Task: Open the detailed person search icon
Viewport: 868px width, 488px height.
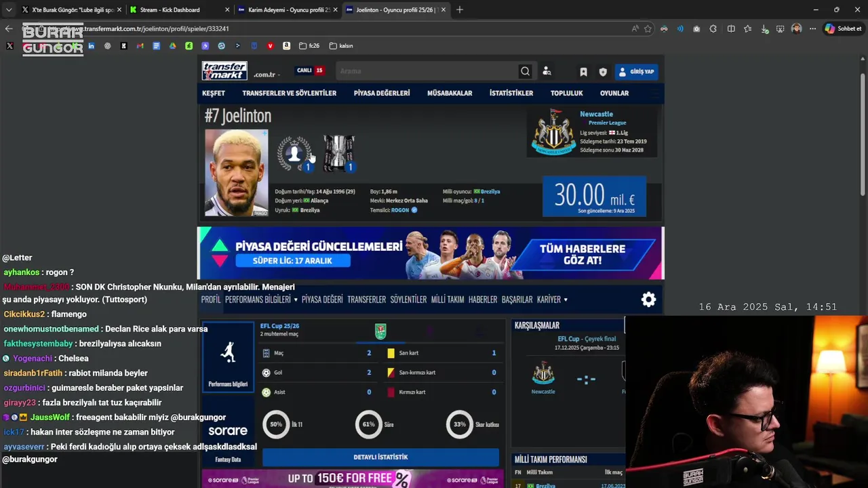Action: point(547,71)
